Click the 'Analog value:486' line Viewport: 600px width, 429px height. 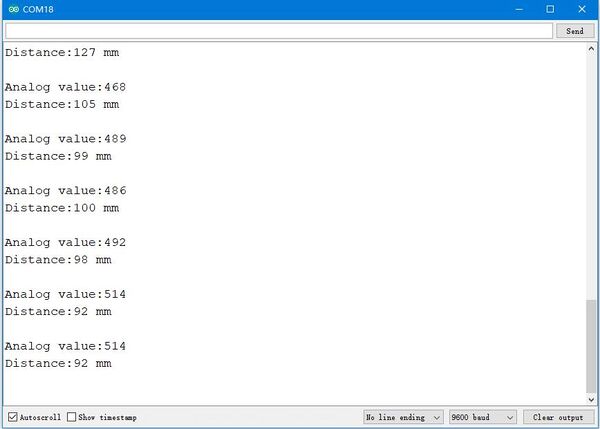coord(65,191)
